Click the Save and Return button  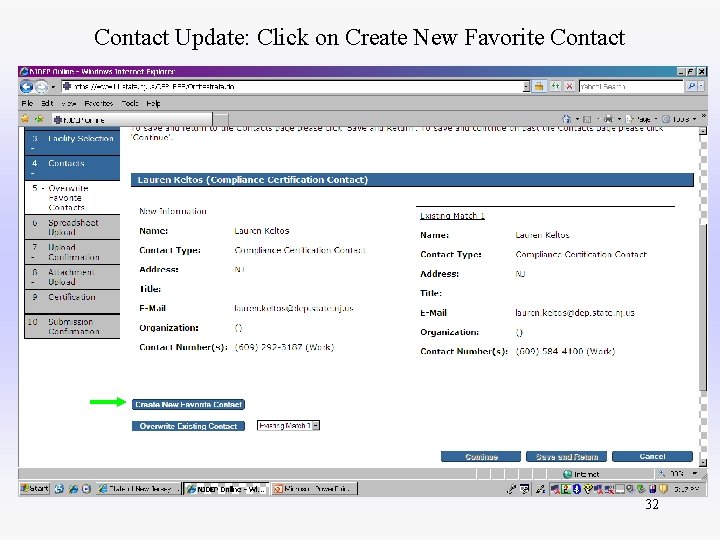tap(567, 456)
